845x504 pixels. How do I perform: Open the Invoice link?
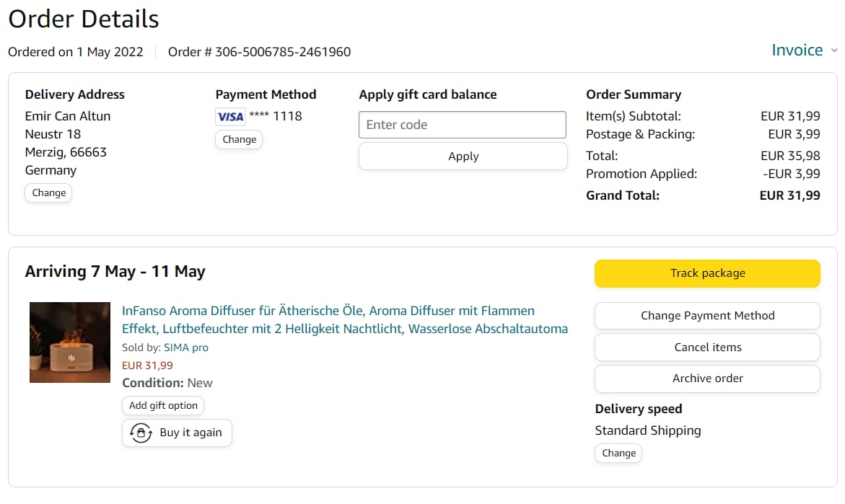coord(797,50)
